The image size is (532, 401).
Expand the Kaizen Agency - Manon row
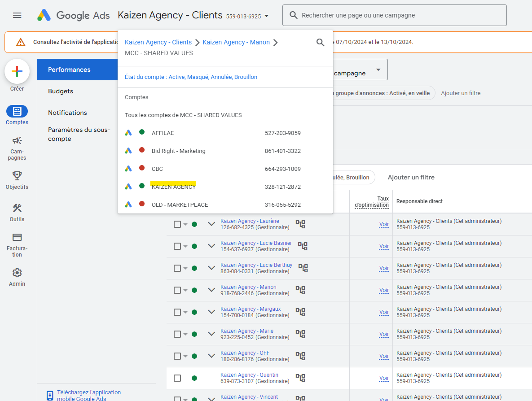[211, 290]
